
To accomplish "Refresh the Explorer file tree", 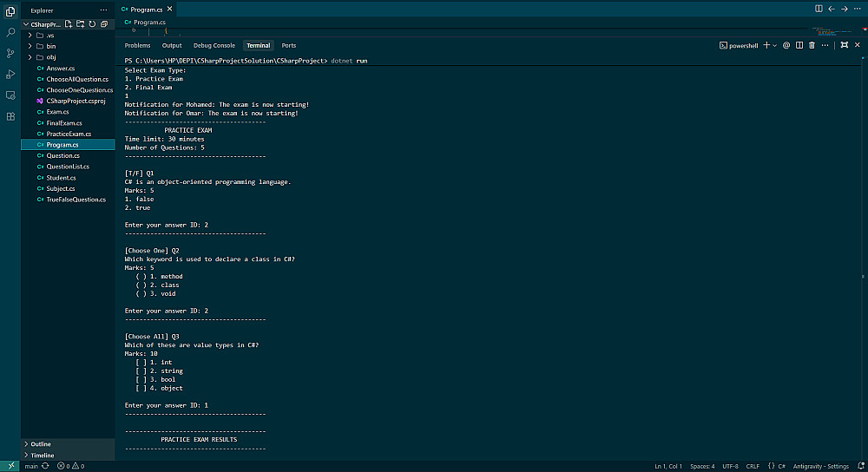I will (x=92, y=24).
